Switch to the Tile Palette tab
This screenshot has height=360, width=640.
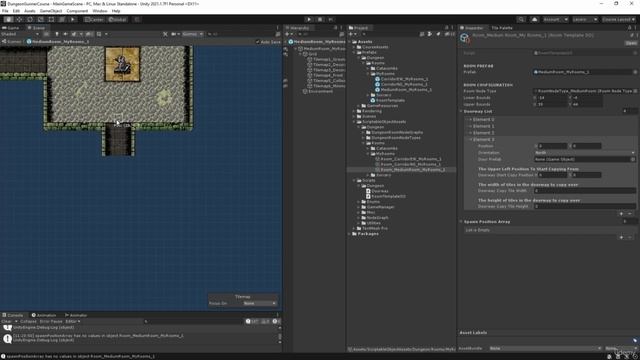[502, 28]
